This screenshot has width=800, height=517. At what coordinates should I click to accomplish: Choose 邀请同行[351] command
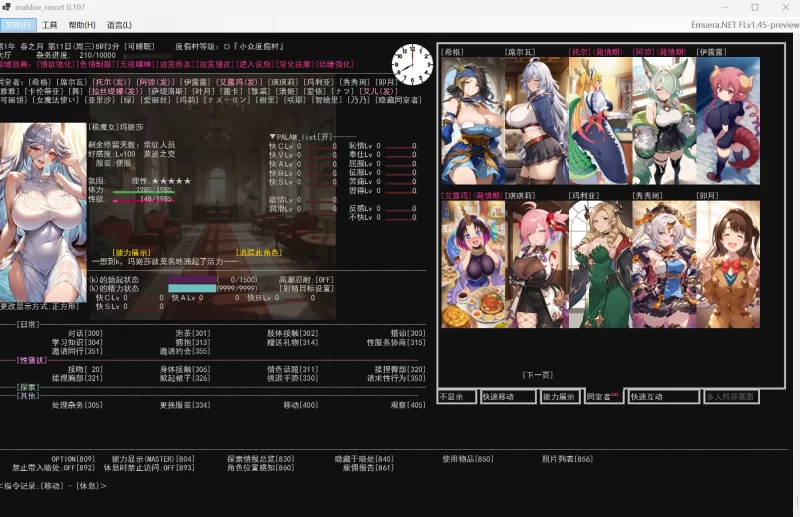point(77,351)
